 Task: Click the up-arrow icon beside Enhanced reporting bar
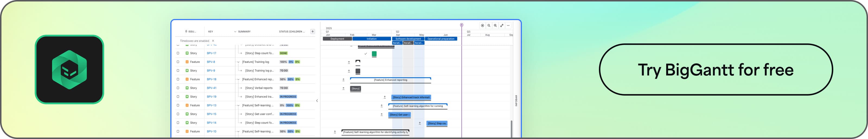tap(343, 80)
